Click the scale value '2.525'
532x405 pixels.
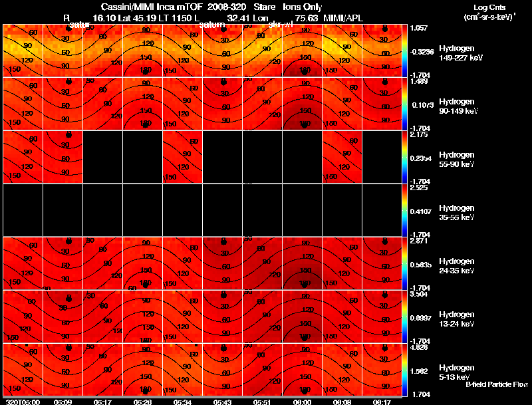419,188
